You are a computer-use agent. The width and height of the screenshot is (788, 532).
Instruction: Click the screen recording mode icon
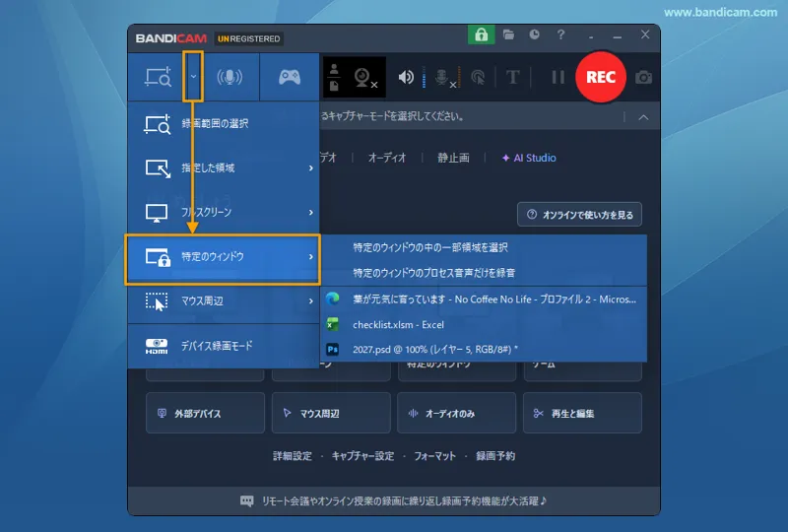point(158,77)
